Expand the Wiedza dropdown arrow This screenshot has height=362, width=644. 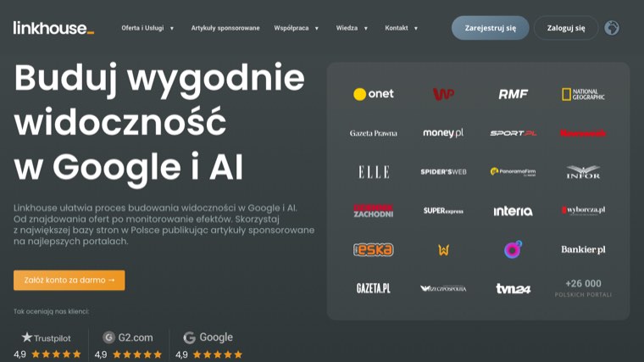[x=365, y=28]
